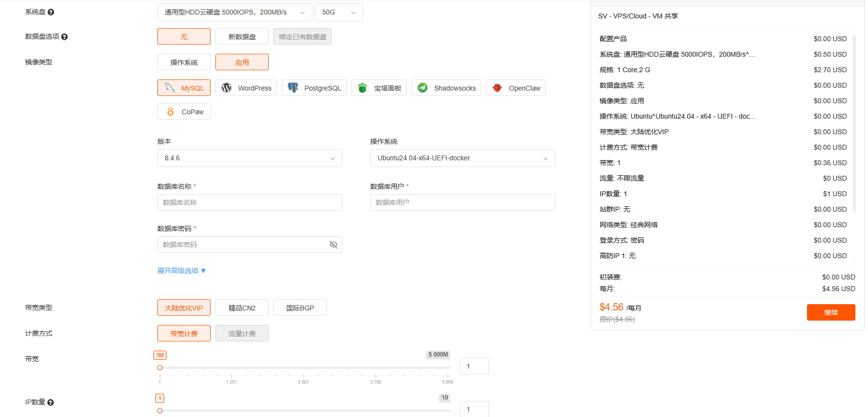The width and height of the screenshot is (868, 417).
Task: Click the 带宽 slider handle
Action: click(x=160, y=368)
